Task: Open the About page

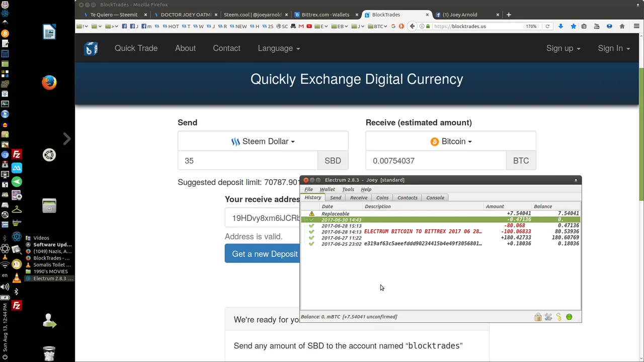Action: [x=185, y=48]
